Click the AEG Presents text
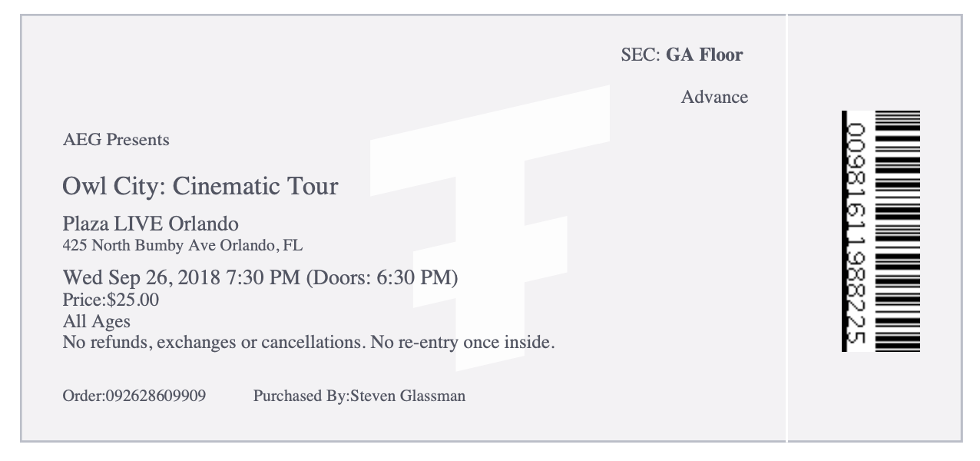Screen dimensions: 980x461 116,140
